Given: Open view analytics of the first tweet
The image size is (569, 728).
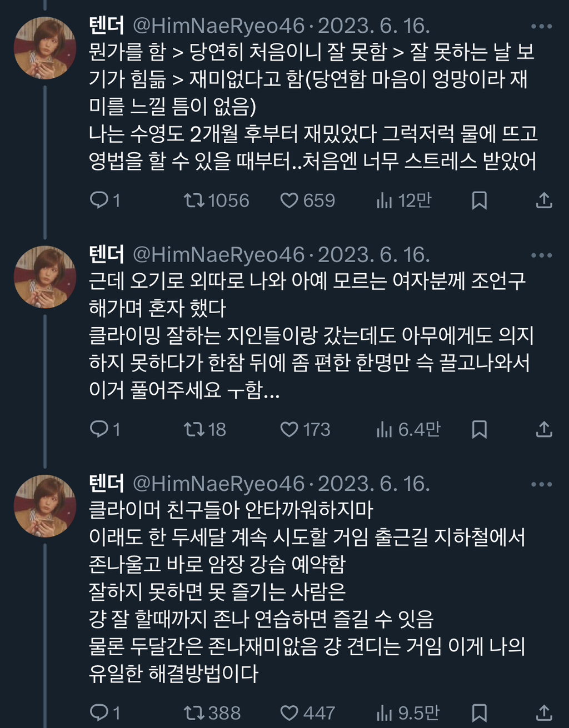Looking at the screenshot, I should [x=385, y=201].
